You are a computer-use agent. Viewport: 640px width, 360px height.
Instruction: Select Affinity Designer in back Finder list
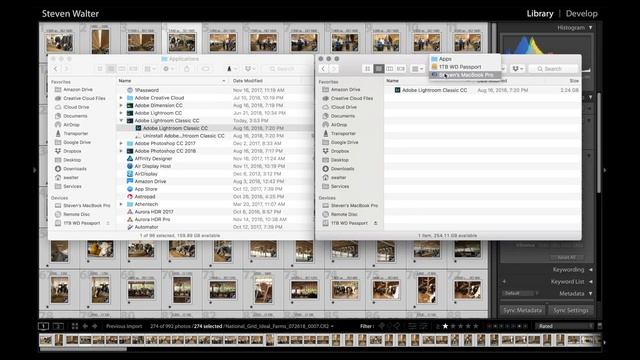pyautogui.click(x=153, y=159)
